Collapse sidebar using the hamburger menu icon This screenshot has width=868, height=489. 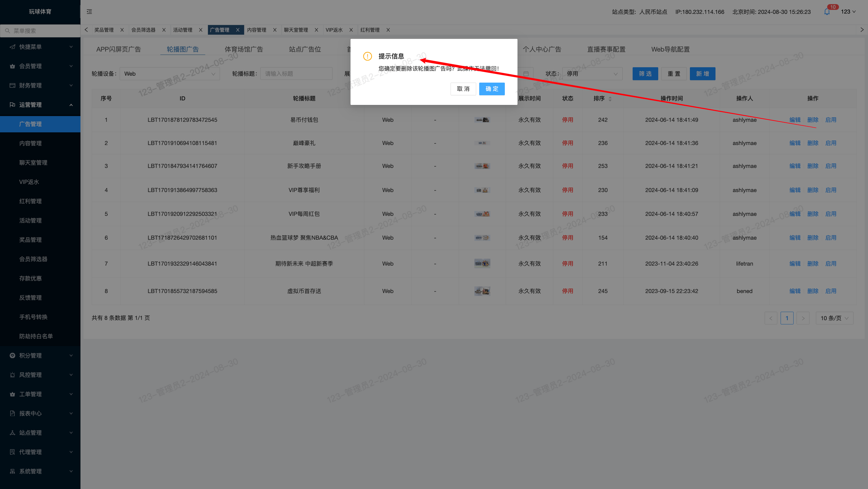click(89, 12)
